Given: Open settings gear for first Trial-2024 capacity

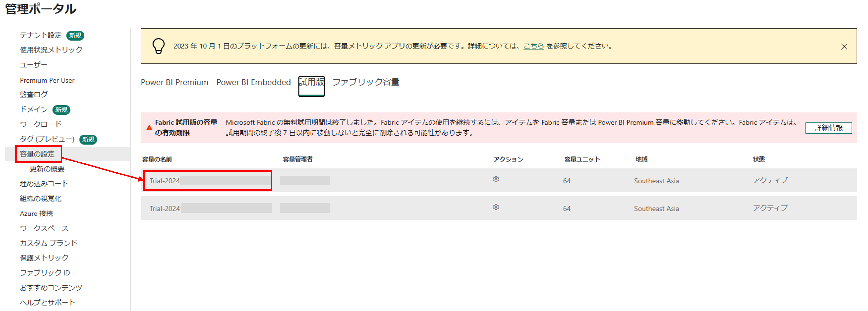Looking at the screenshot, I should click(x=495, y=180).
